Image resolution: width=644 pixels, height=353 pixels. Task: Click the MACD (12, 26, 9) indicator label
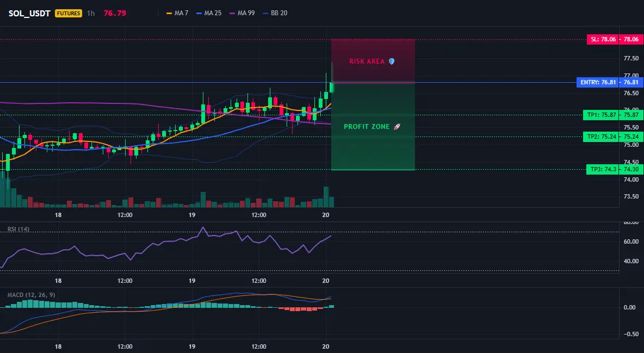pos(31,295)
